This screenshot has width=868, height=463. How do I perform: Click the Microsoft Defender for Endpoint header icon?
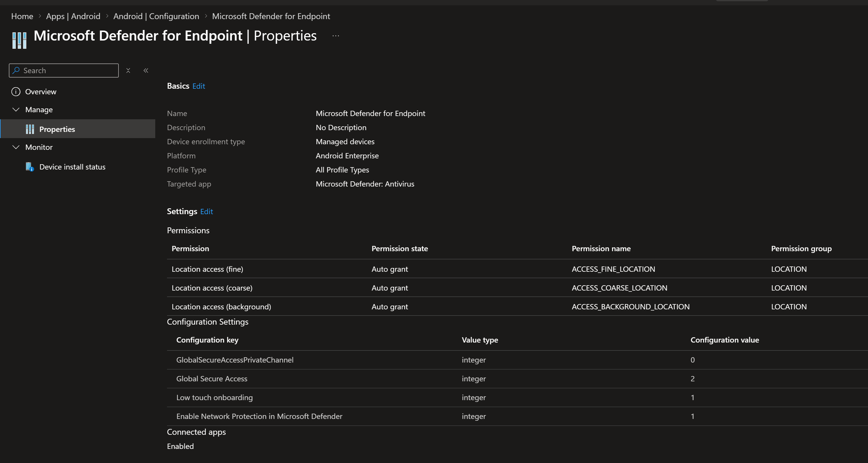point(19,40)
